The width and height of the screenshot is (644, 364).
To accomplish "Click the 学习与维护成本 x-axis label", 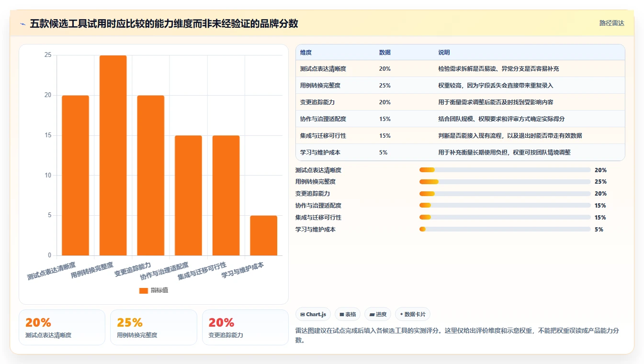I will pos(243,270).
